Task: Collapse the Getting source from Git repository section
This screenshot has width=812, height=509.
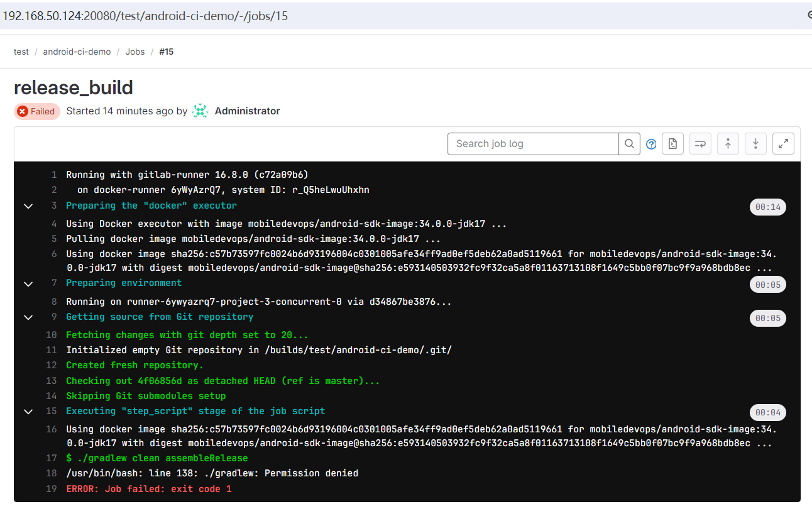Action: click(28, 317)
